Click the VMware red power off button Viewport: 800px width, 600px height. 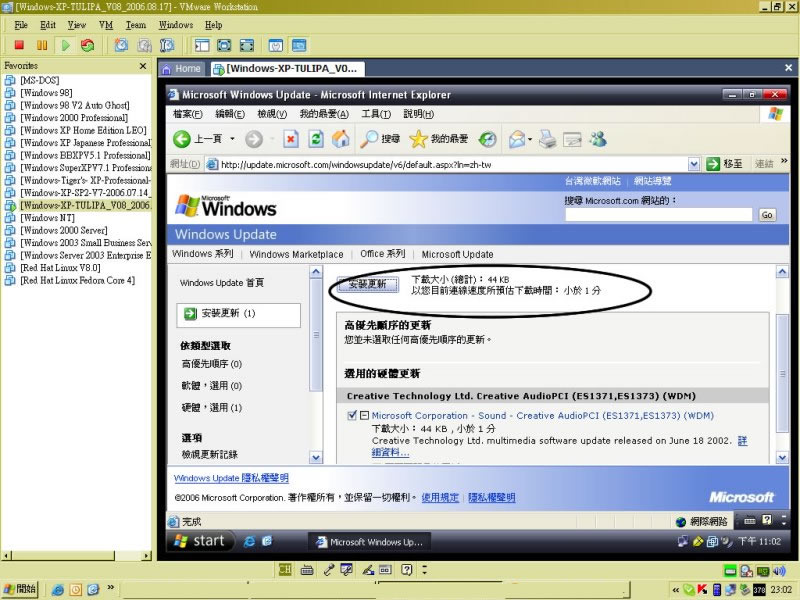coord(19,45)
